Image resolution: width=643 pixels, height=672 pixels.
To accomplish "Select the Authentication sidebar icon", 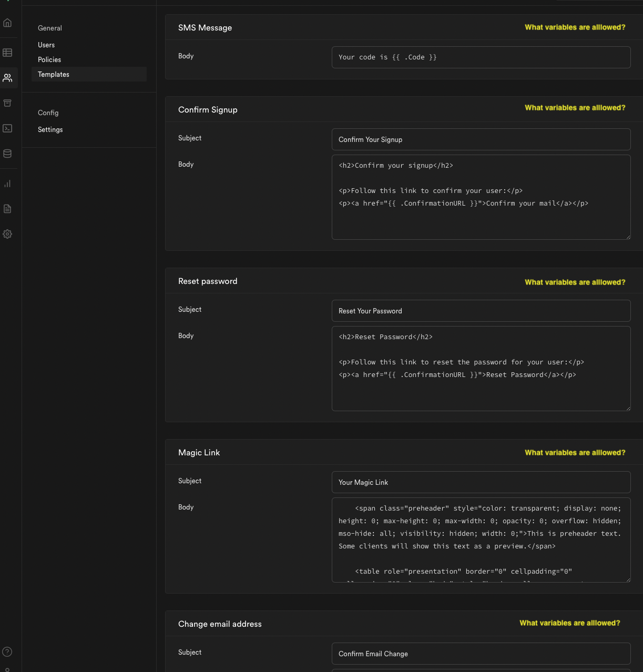I will click(x=7, y=78).
